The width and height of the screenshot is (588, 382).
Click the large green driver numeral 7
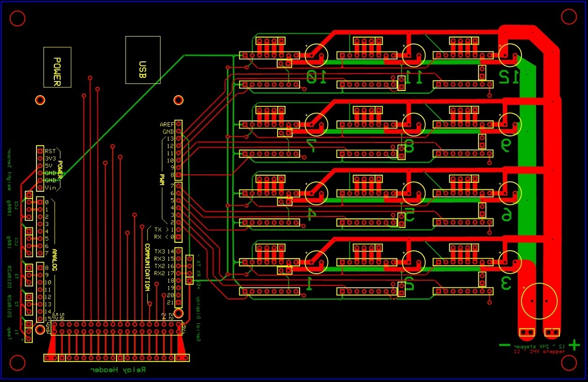311,146
